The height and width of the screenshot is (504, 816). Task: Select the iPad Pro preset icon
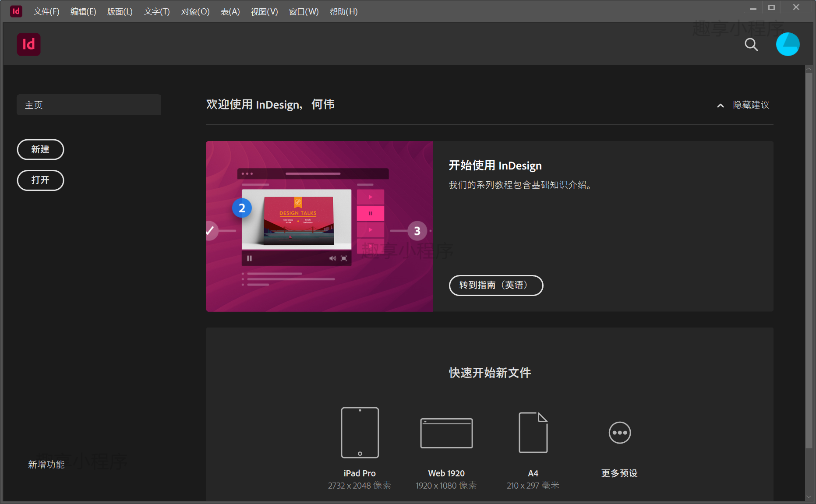360,433
